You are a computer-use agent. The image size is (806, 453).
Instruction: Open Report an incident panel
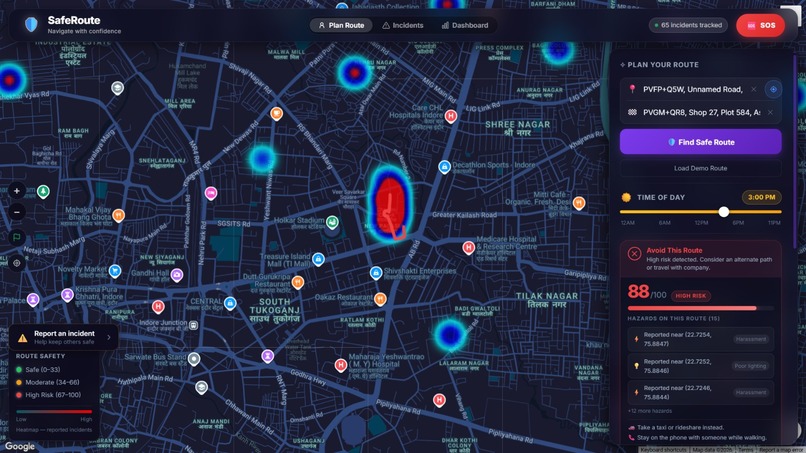[x=64, y=337]
